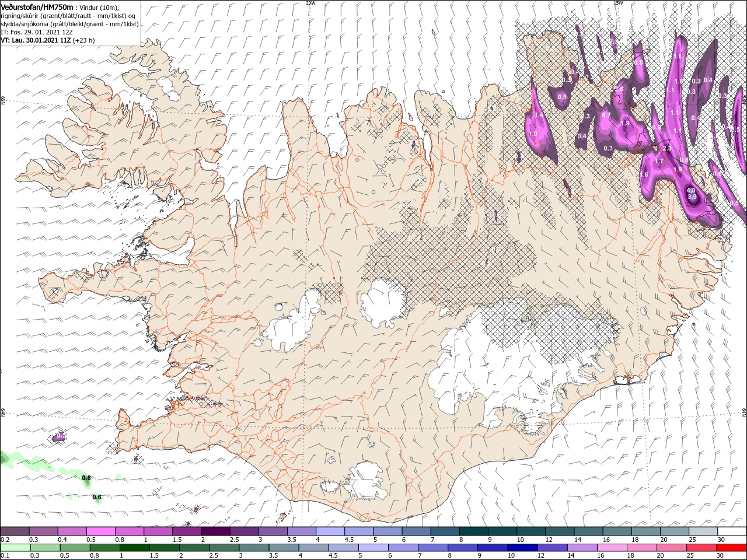Pick light blue rain swatch starting at 5

click(x=373, y=548)
